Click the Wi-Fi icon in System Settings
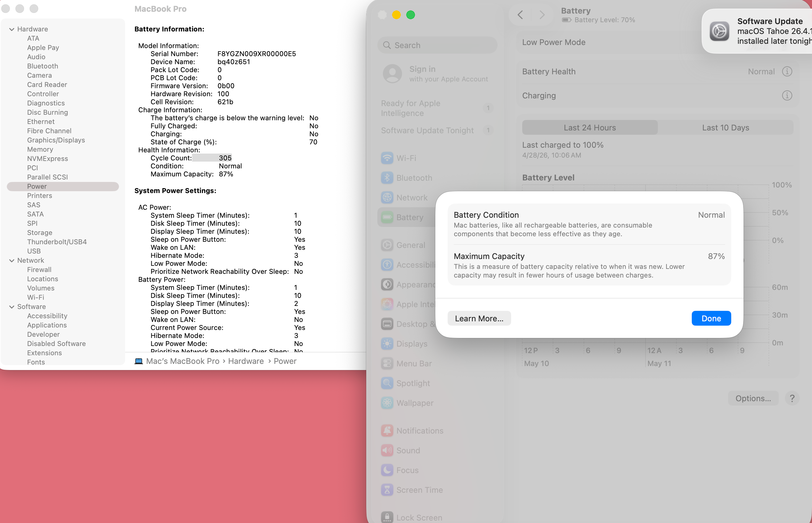Viewport: 812px width, 523px height. [387, 158]
